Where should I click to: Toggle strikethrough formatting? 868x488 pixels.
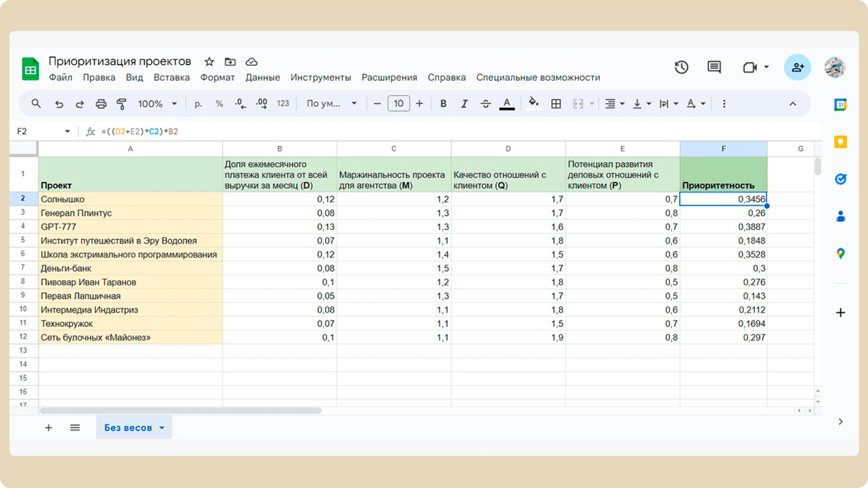[x=486, y=104]
